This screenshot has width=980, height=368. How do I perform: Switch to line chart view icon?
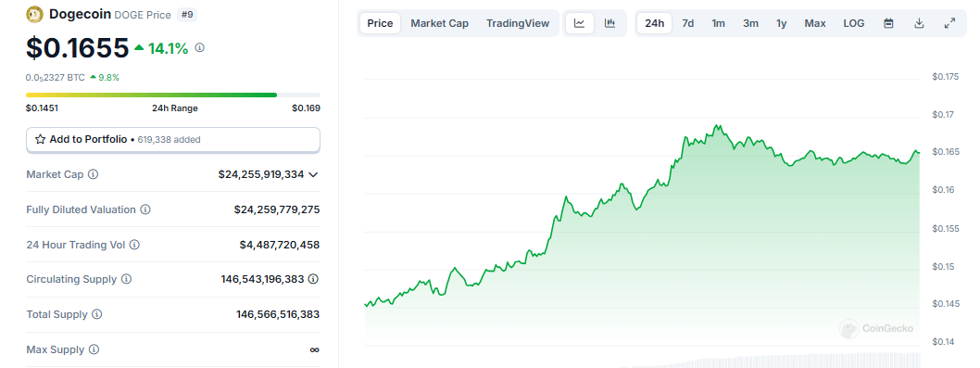579,23
